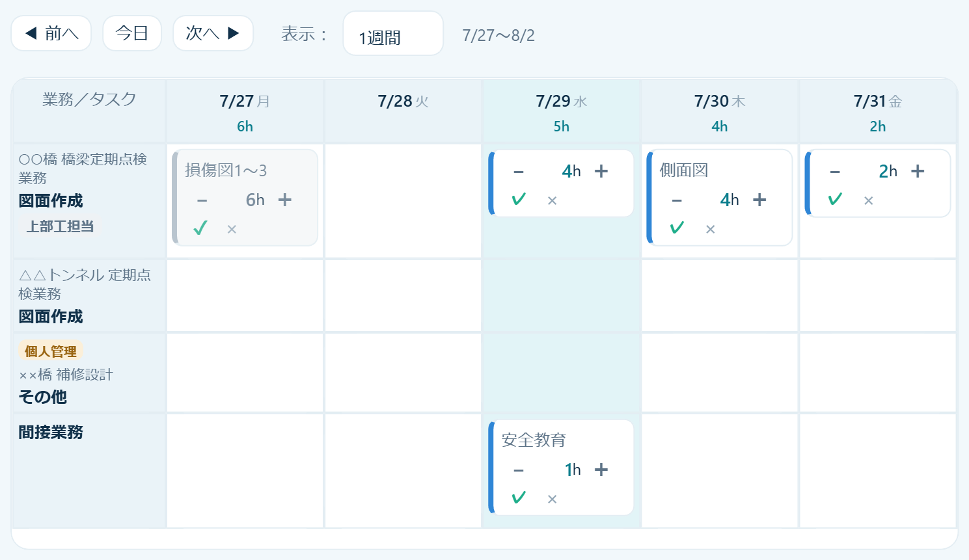Open the 表示 1週間 dropdown
Viewport: 969px width, 560px height.
[x=393, y=34]
